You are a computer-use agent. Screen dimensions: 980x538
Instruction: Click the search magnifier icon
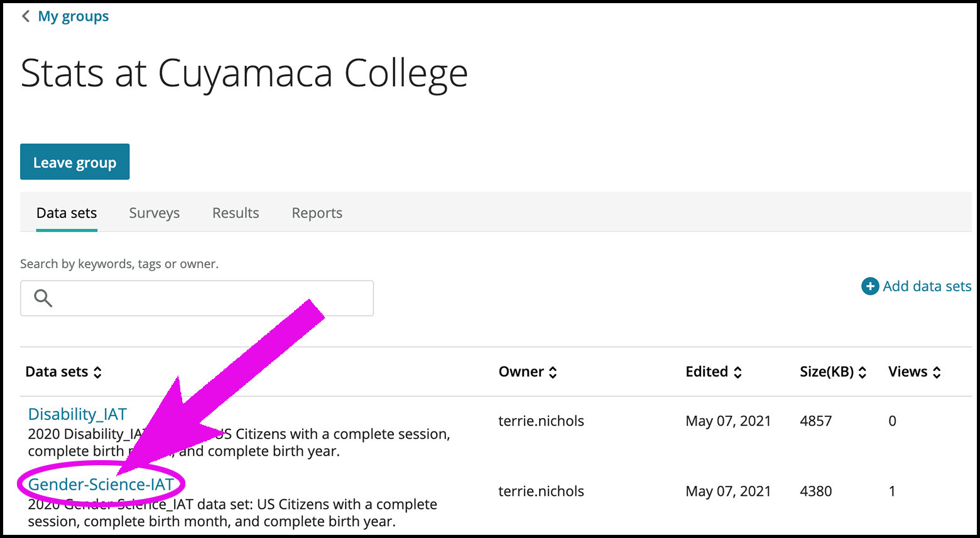coord(43,298)
